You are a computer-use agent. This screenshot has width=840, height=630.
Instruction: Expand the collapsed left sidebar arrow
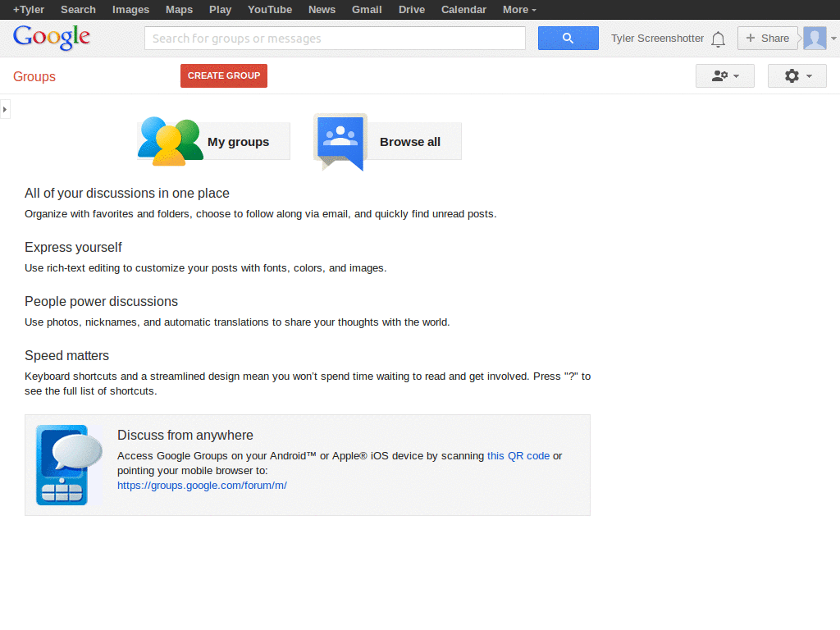(x=5, y=109)
